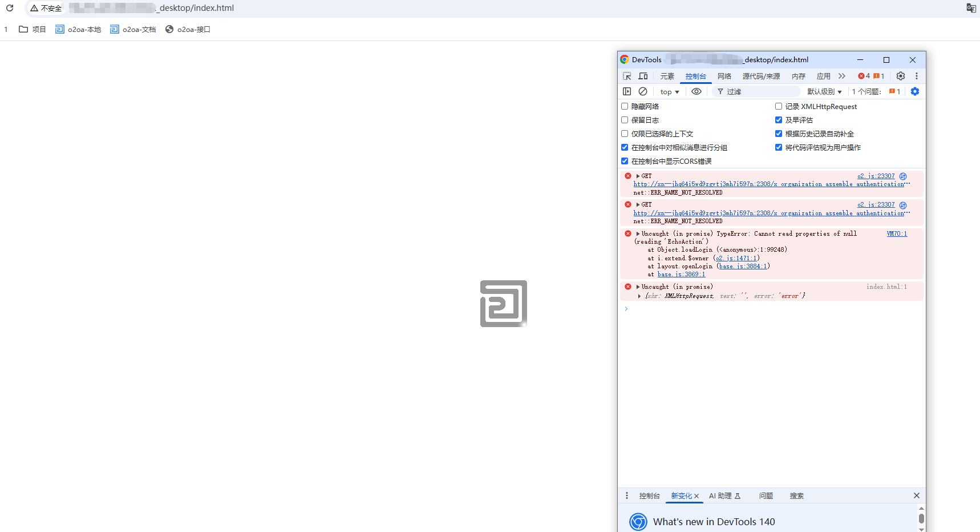Click the 过滤 console filter field
Viewport: 980px width, 532px height.
pos(756,91)
